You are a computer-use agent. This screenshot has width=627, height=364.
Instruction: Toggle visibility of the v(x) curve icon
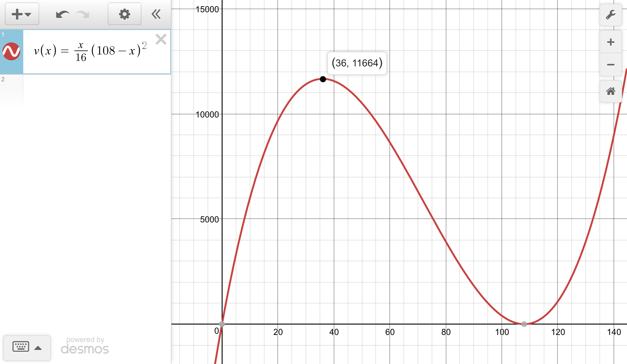(11, 51)
